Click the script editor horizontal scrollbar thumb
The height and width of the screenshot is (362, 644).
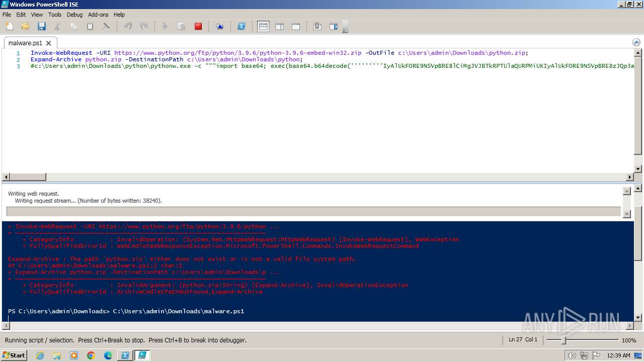coord(28,177)
